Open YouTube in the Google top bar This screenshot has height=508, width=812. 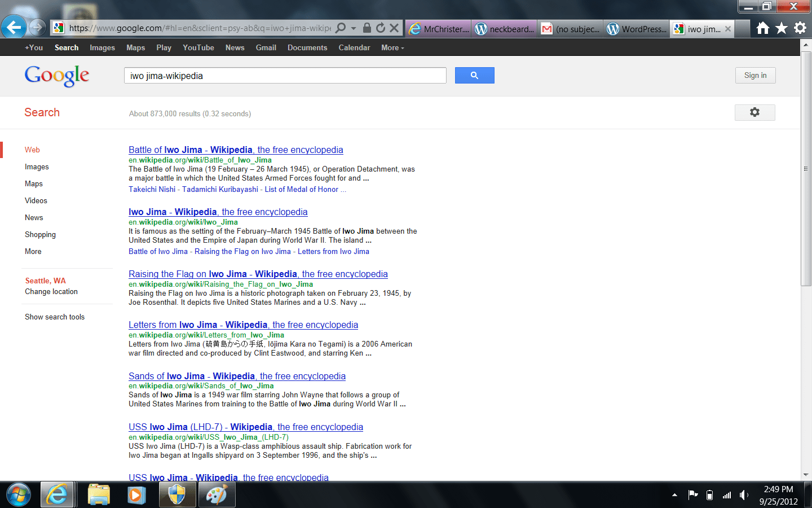(198, 47)
